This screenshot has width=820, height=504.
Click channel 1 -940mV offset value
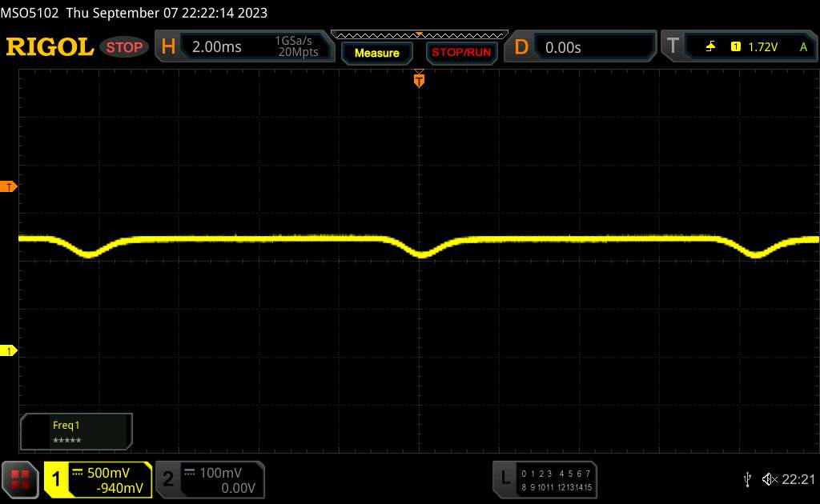coord(120,488)
